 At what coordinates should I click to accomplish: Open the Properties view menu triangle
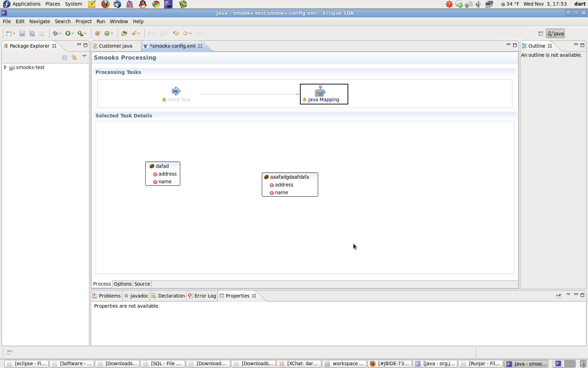pos(568,294)
